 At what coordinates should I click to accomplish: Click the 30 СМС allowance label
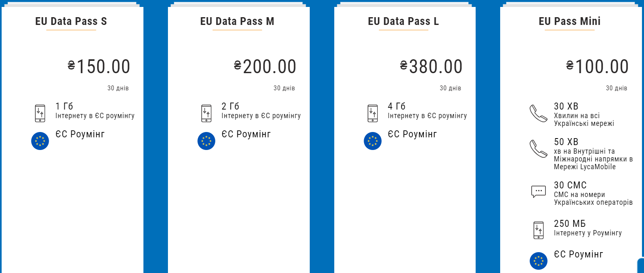[570, 185]
